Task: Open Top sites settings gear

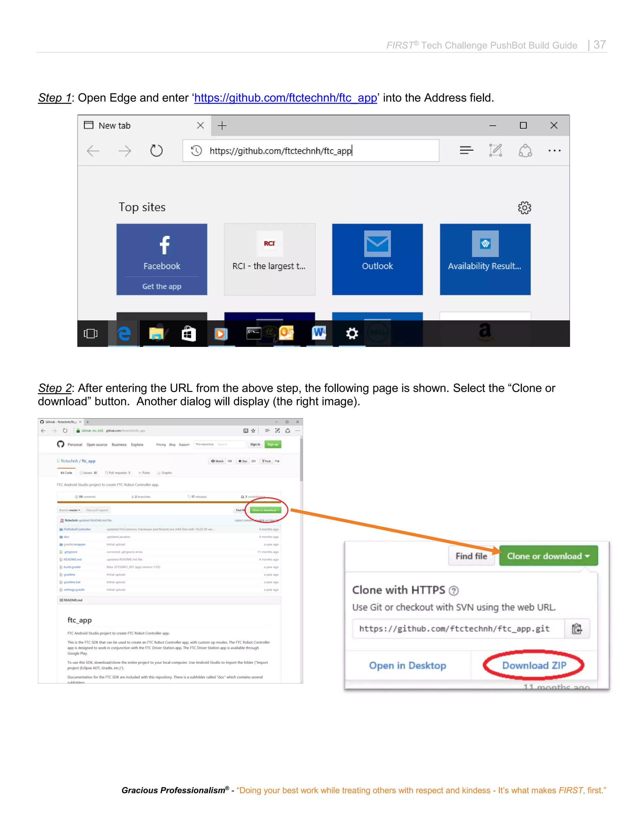Action: point(525,208)
